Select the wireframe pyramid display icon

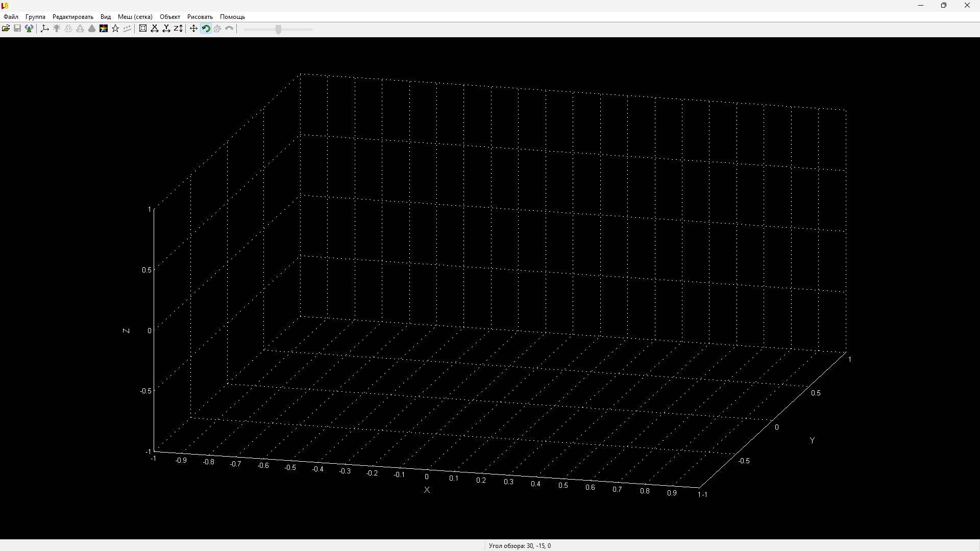coord(80,29)
